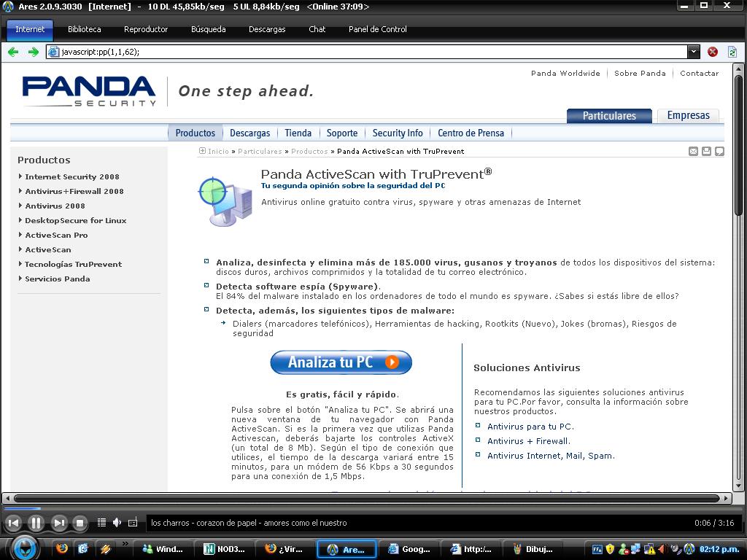Click the Messenger buddy tray icon
The width and height of the screenshot is (747, 560).
(x=623, y=549)
